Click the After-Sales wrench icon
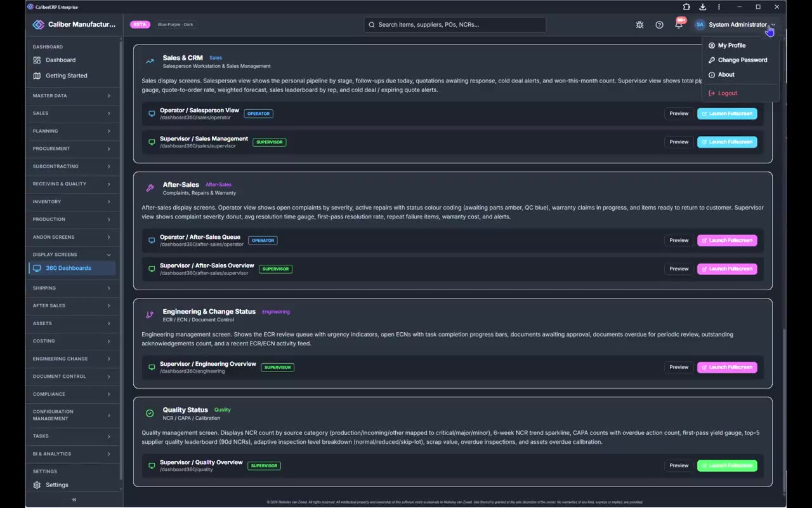This screenshot has width=812, height=508. pos(150,188)
